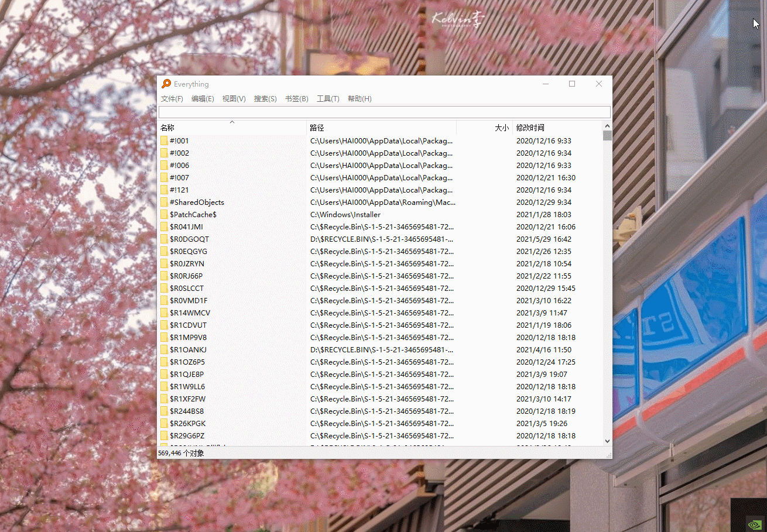Click the 2021/5/29 16:42 date cell
The image size is (767, 532).
tap(544, 239)
